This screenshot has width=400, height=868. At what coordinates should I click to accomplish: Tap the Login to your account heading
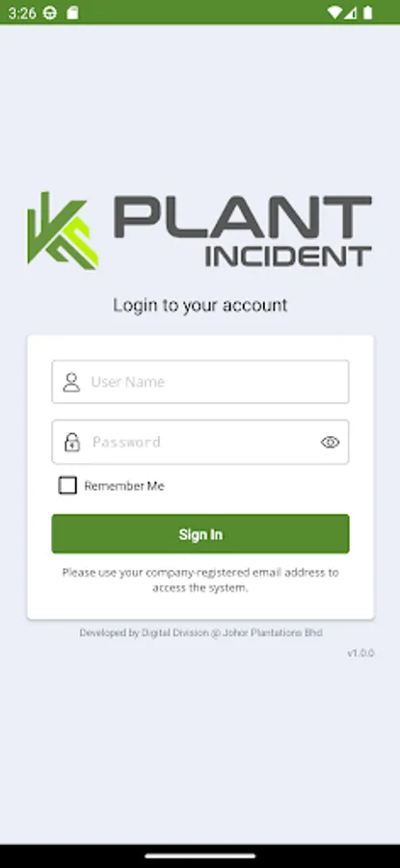pyautogui.click(x=200, y=305)
